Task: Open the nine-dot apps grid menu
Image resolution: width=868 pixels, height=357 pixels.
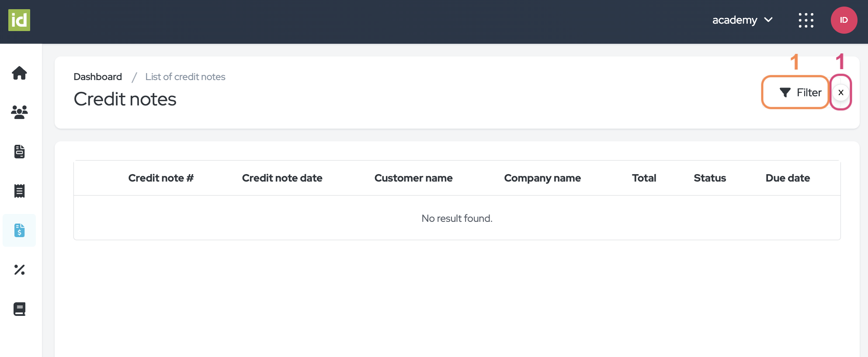Action: pos(806,20)
